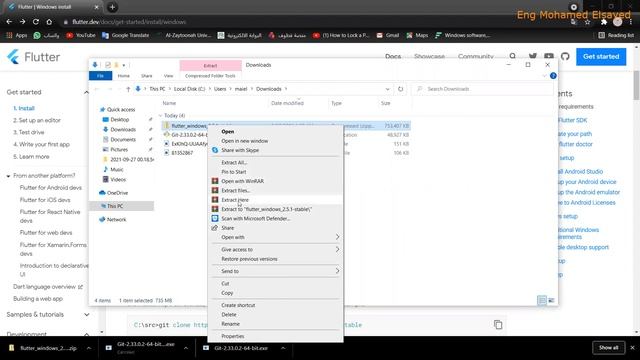Screen dimensions: 640x360
Task: Click Open at top of context menu
Action: point(228,131)
